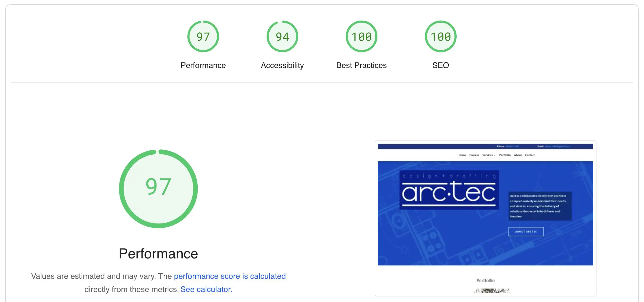
Task: Click 'Contact' in the preview's navigation bar
Action: (x=530, y=155)
